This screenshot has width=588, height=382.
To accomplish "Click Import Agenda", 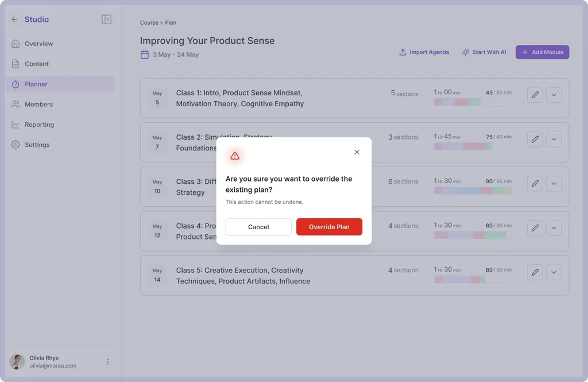I will (x=424, y=52).
